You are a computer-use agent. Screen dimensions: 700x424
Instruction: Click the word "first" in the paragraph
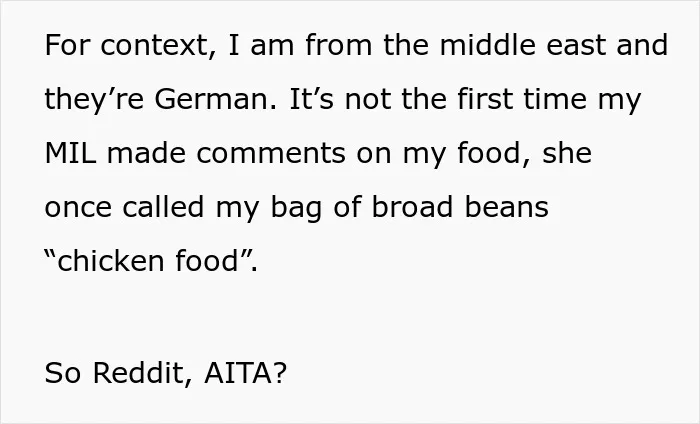[484, 99]
